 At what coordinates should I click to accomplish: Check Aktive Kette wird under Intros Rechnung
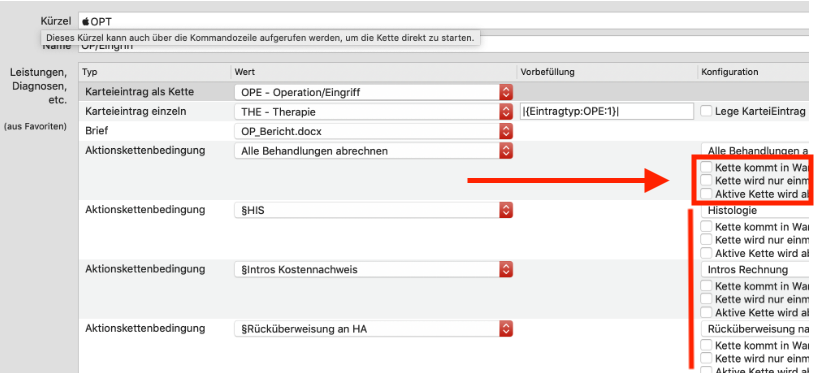[706, 312]
